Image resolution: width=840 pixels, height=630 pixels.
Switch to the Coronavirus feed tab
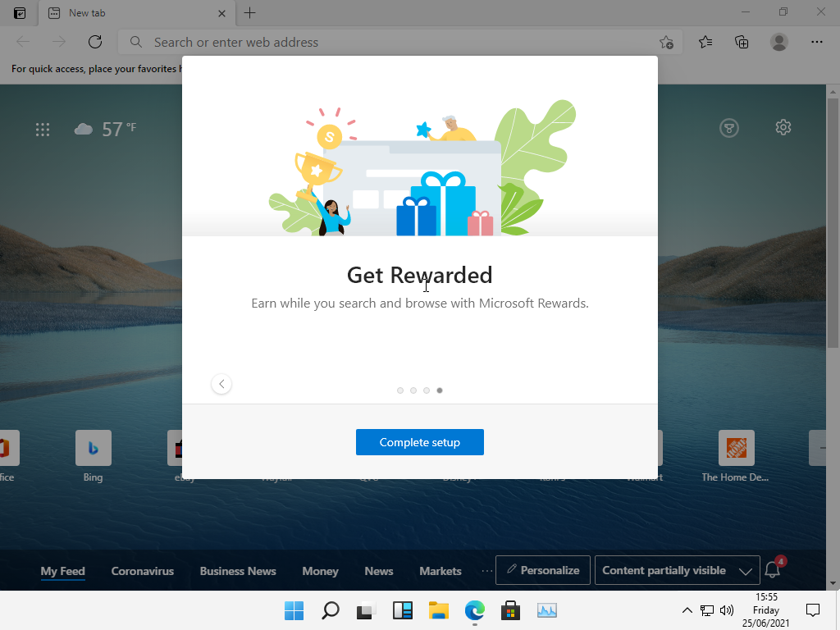coord(143,571)
